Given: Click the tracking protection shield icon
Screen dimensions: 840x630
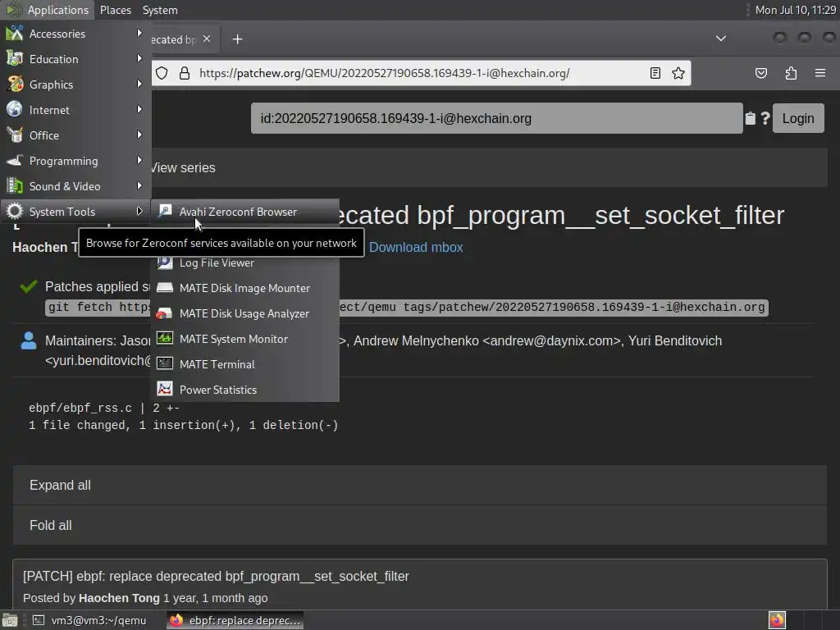Looking at the screenshot, I should 162,73.
